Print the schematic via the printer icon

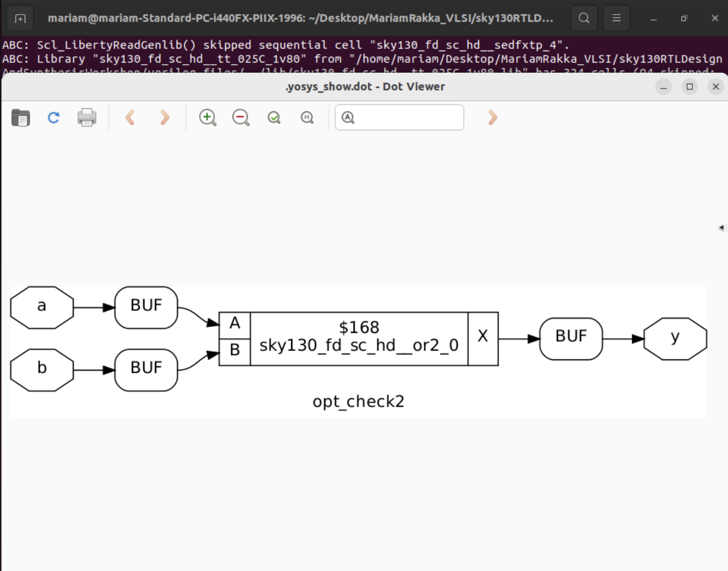coord(87,117)
